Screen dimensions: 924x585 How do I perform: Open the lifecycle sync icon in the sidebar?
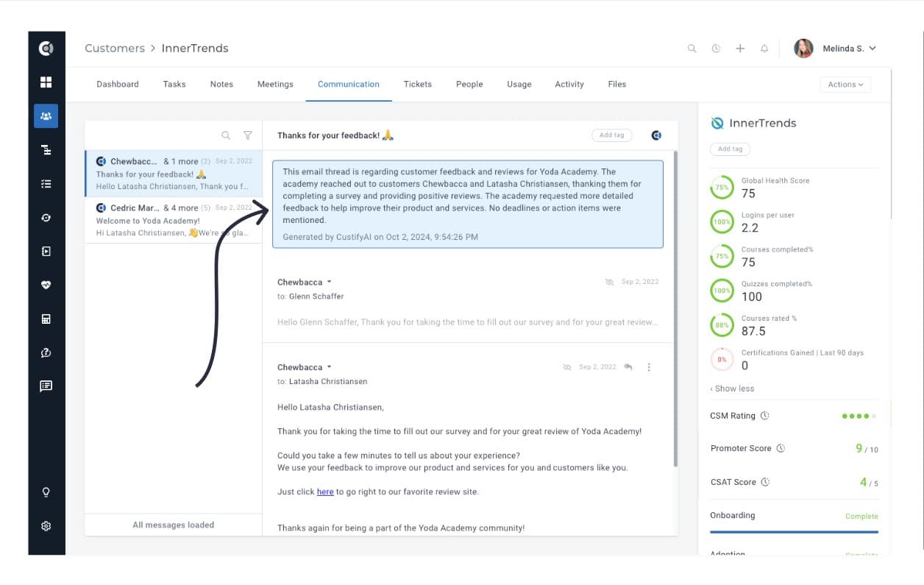point(46,218)
